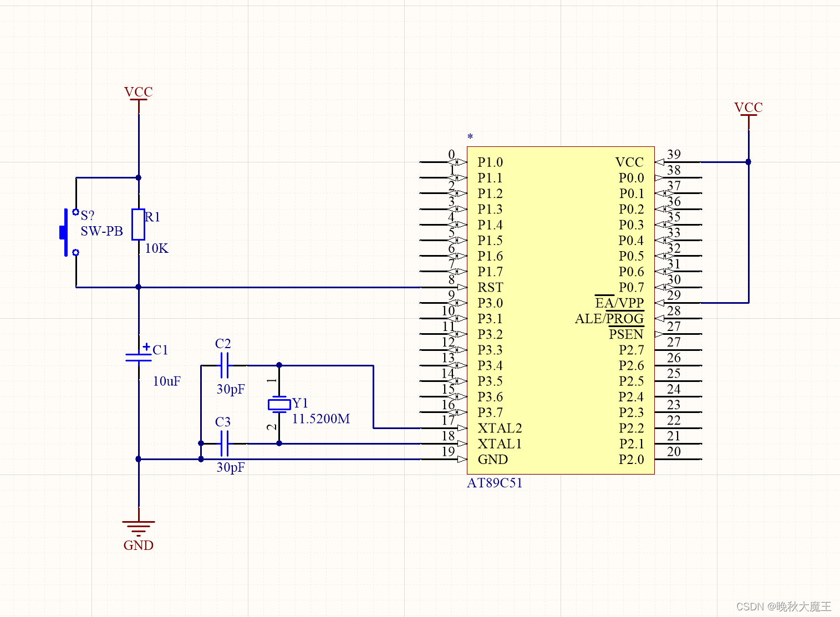
Task: Click the S? switch designator
Action: (x=88, y=215)
